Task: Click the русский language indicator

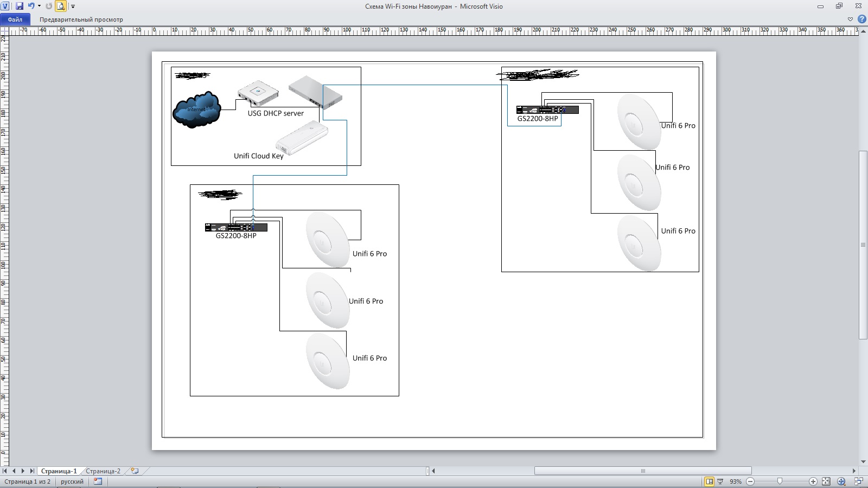Action: (x=72, y=481)
